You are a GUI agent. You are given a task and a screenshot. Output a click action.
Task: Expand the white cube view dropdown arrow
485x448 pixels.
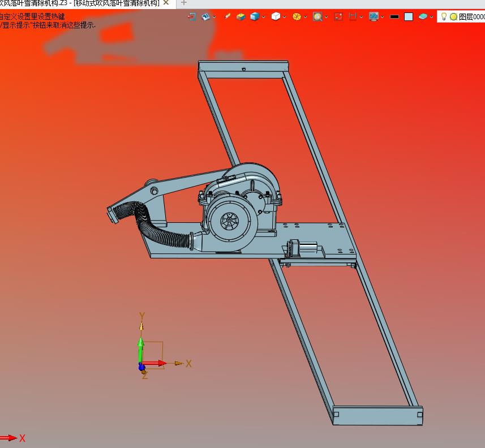tap(285, 17)
